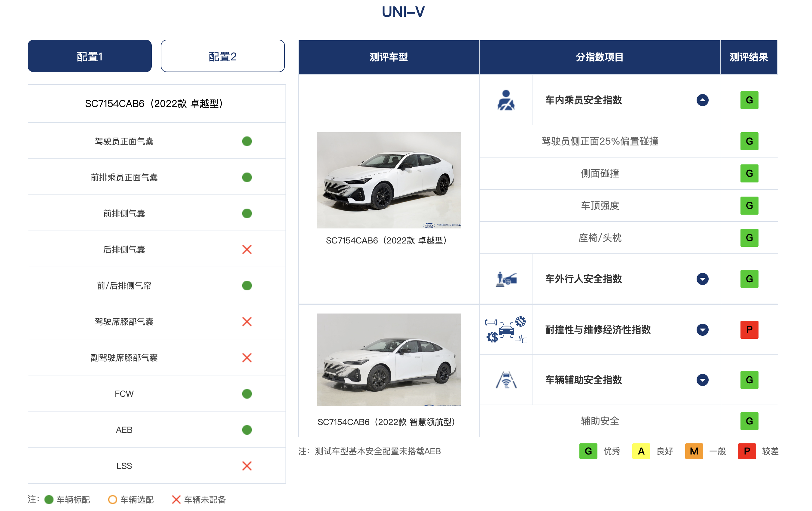Expand the 车辆辅助安全指数 section
The width and height of the screenshot is (812, 511).
pyautogui.click(x=702, y=380)
